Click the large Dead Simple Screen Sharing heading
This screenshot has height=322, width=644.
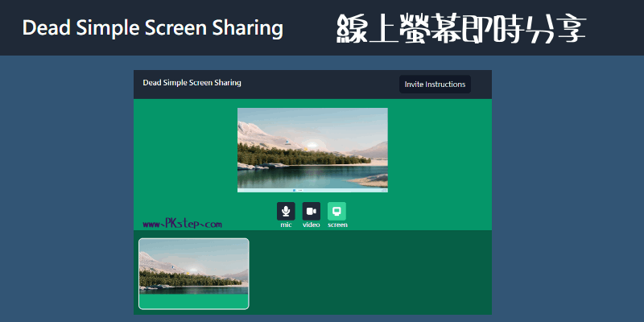tap(153, 28)
